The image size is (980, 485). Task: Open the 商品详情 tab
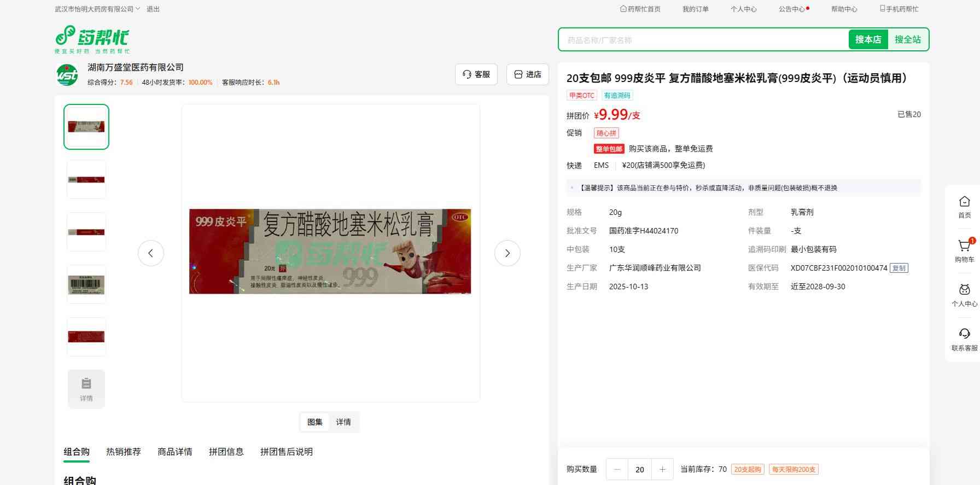pyautogui.click(x=175, y=452)
